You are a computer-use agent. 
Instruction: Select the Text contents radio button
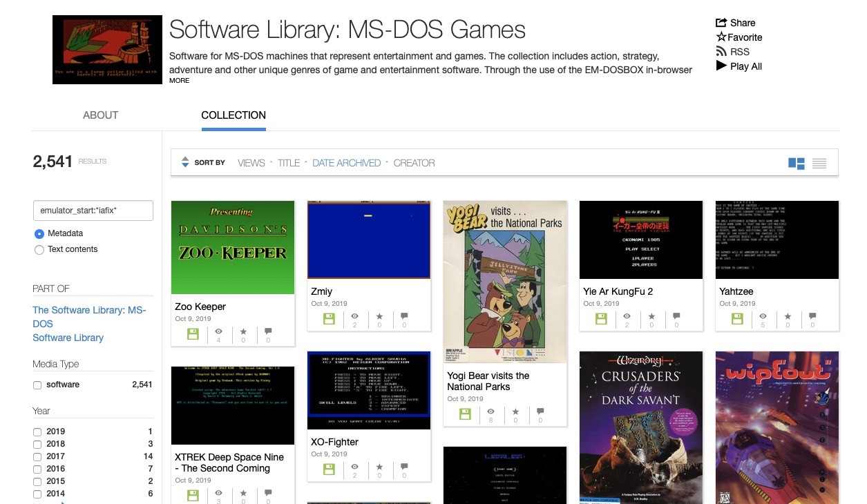39,249
